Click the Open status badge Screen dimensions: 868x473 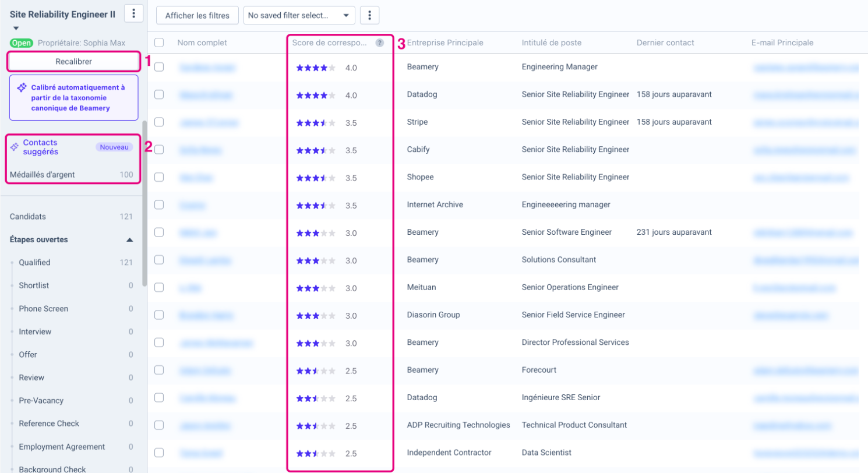[22, 43]
